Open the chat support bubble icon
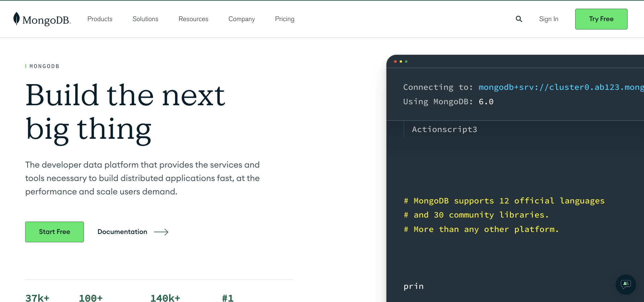Image resolution: width=644 pixels, height=302 pixels. point(626,285)
